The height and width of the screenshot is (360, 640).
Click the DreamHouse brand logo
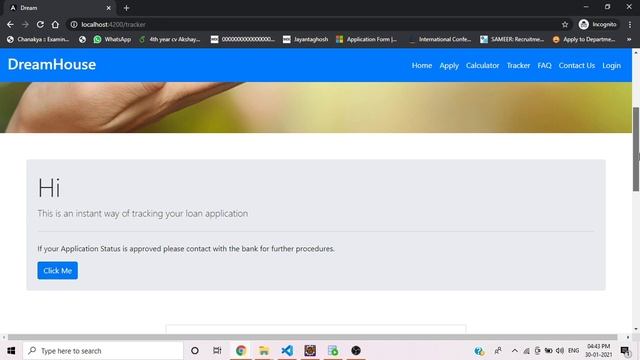click(x=52, y=64)
